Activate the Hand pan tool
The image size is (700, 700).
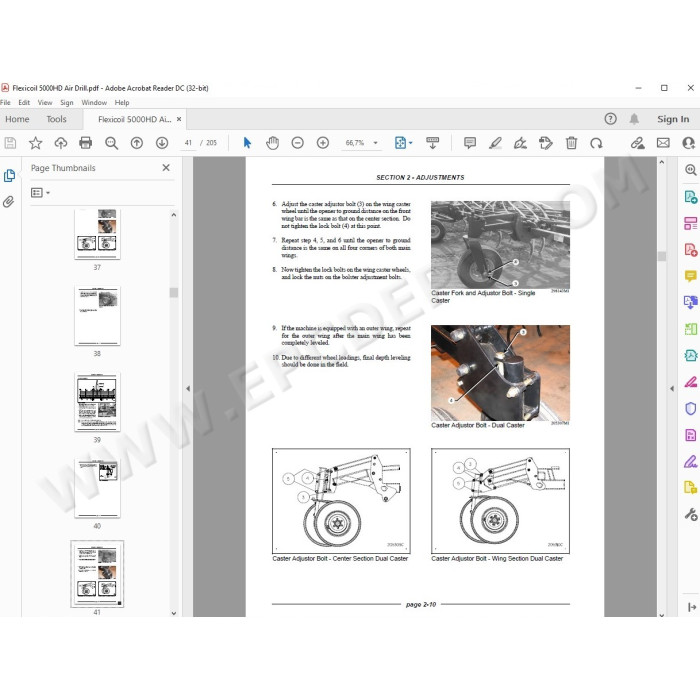[x=272, y=143]
